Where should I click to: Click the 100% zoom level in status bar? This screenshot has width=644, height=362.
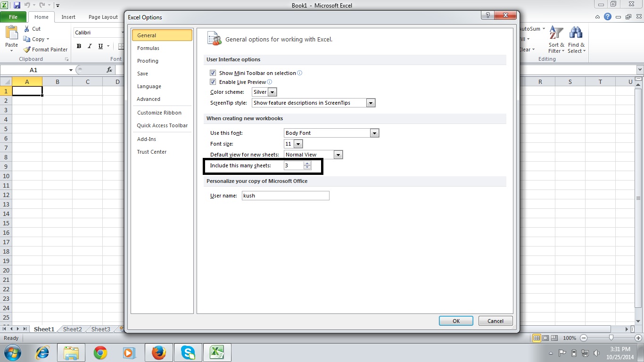(570, 338)
